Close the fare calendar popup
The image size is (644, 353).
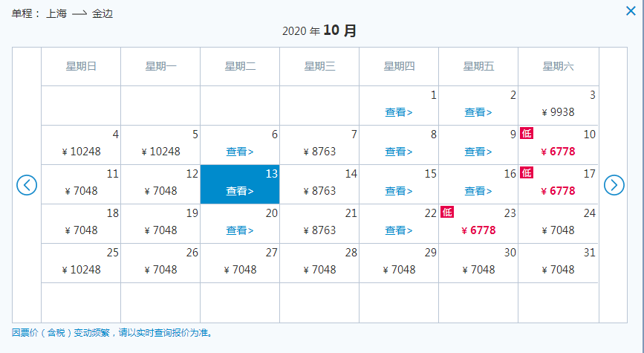tap(631, 10)
